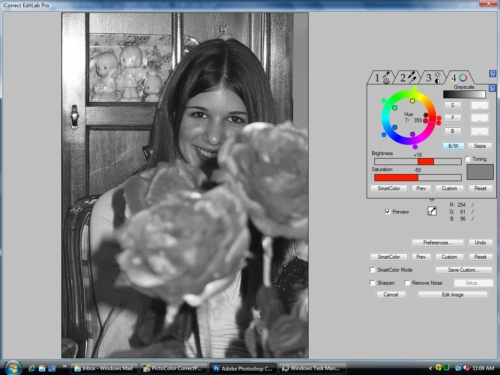Switch to Inbox - Windows Mail taskbar button
This screenshot has height=375, width=500.
pyautogui.click(x=105, y=368)
